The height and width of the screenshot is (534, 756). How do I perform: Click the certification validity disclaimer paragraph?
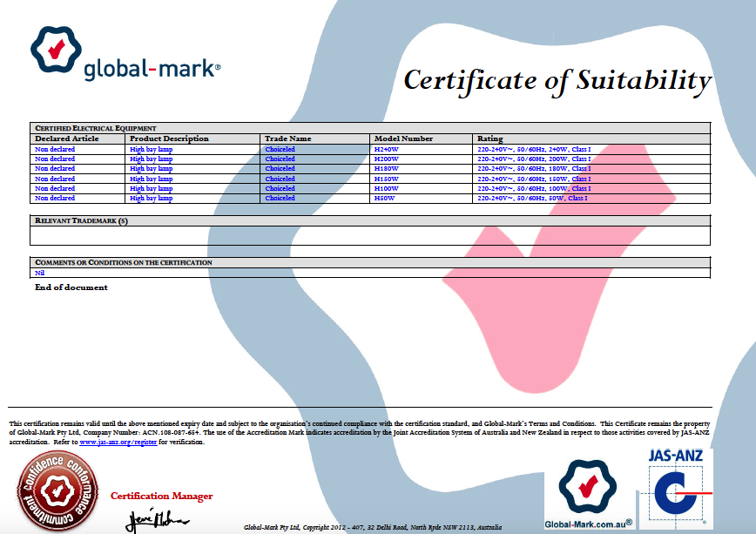click(x=360, y=433)
